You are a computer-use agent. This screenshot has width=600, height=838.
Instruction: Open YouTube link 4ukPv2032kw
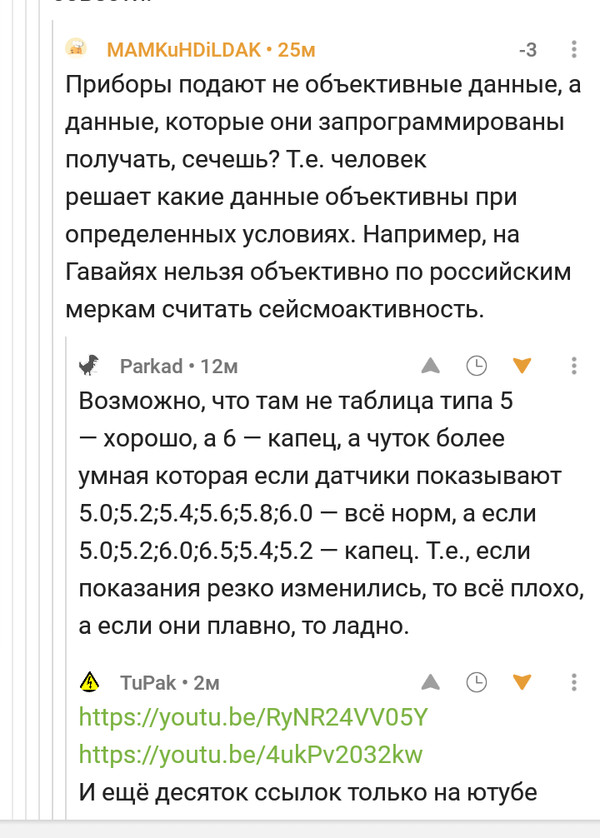(x=250, y=754)
